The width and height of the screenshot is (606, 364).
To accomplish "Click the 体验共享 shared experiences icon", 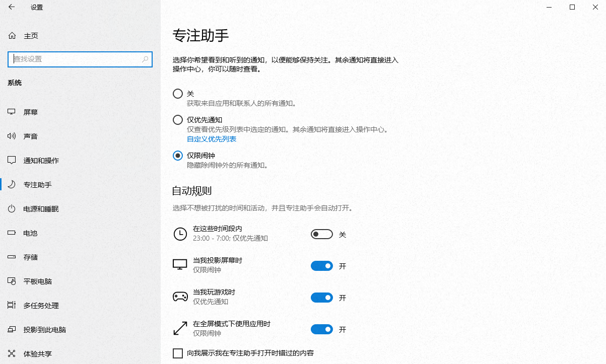I will (12, 354).
